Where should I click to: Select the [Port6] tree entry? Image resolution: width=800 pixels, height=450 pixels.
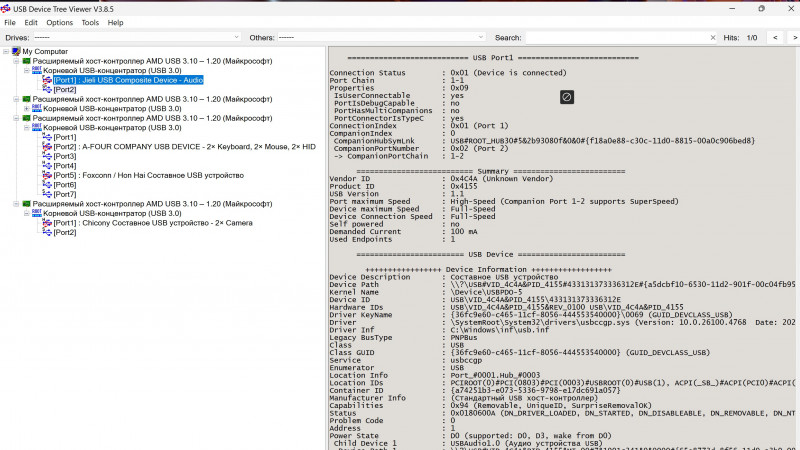tap(65, 185)
